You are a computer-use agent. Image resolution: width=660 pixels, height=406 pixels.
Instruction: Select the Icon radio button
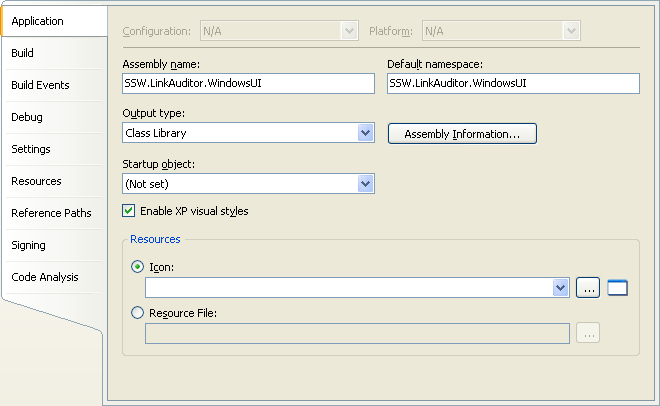tap(138, 268)
